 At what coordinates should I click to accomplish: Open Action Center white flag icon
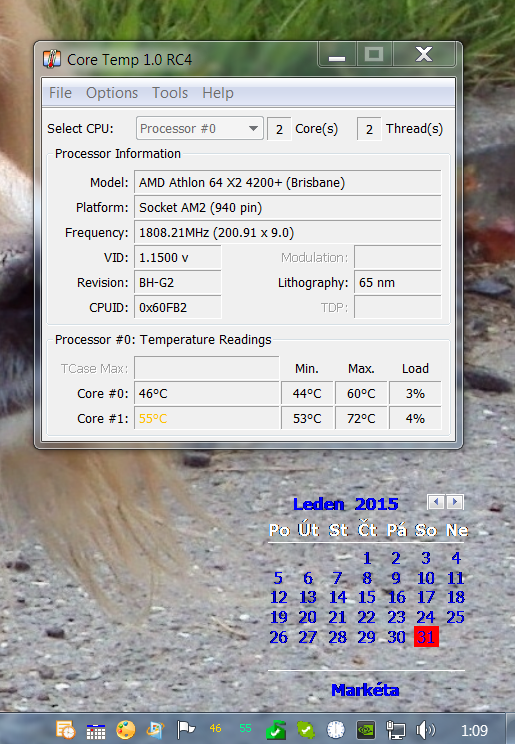[x=186, y=730]
